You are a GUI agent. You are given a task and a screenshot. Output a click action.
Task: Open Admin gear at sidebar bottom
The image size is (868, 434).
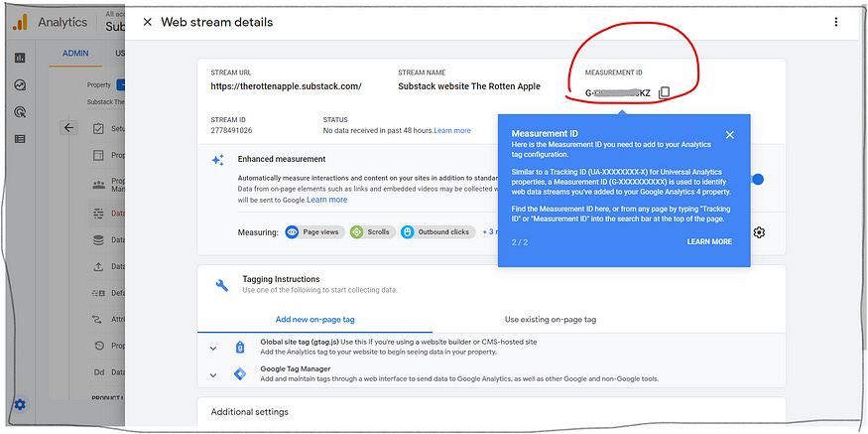(x=20, y=404)
